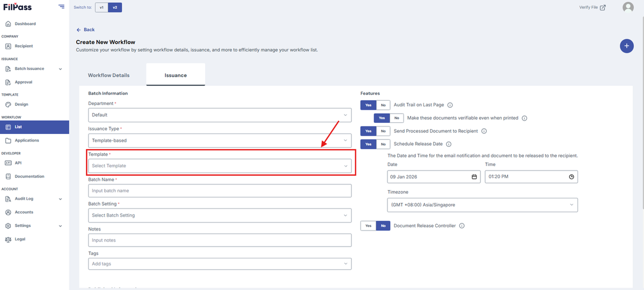Click the Dashboard home icon
The height and width of the screenshot is (290, 644).
point(8,24)
